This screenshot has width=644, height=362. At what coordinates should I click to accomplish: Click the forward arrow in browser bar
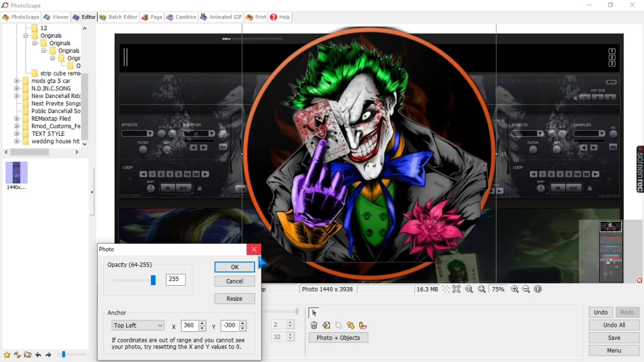[48, 355]
